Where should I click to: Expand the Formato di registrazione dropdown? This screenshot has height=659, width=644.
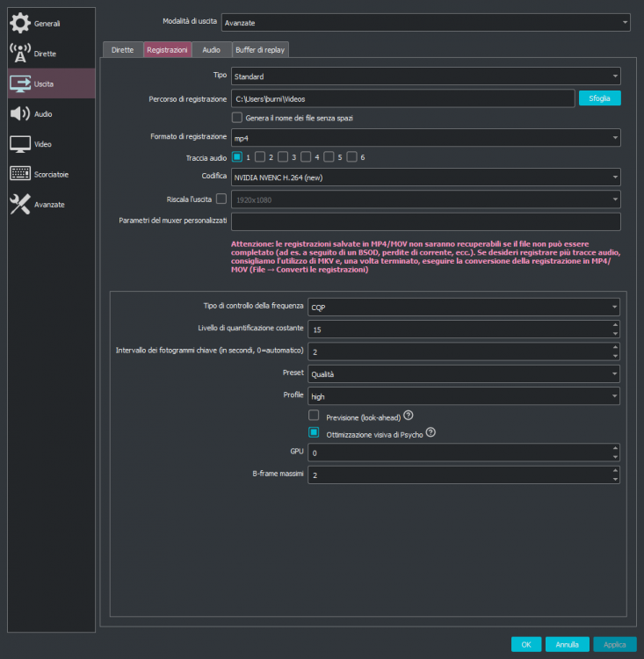point(426,138)
